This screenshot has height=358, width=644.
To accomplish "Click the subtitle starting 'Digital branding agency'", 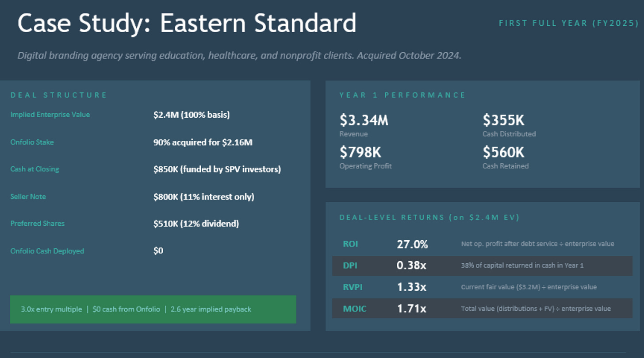I will pyautogui.click(x=239, y=56).
